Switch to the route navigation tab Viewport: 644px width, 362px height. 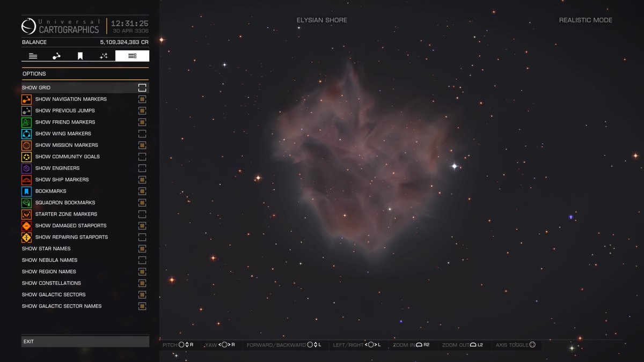[x=56, y=56]
